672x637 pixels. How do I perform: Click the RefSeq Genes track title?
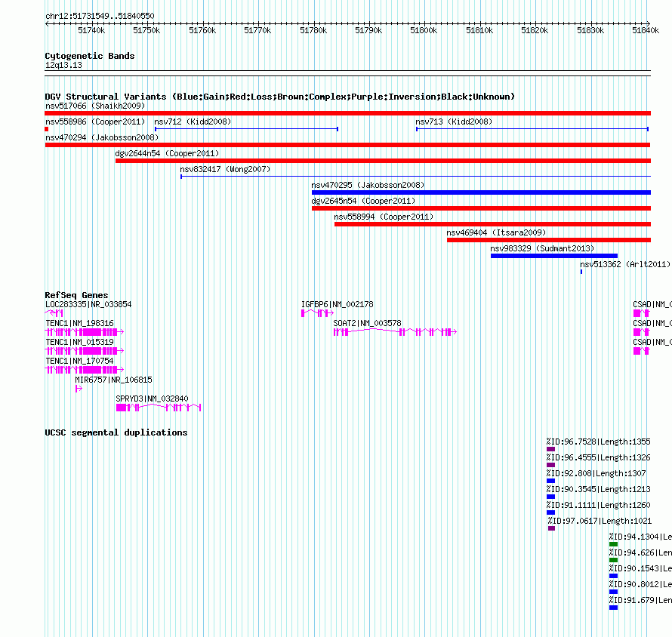(x=76, y=295)
